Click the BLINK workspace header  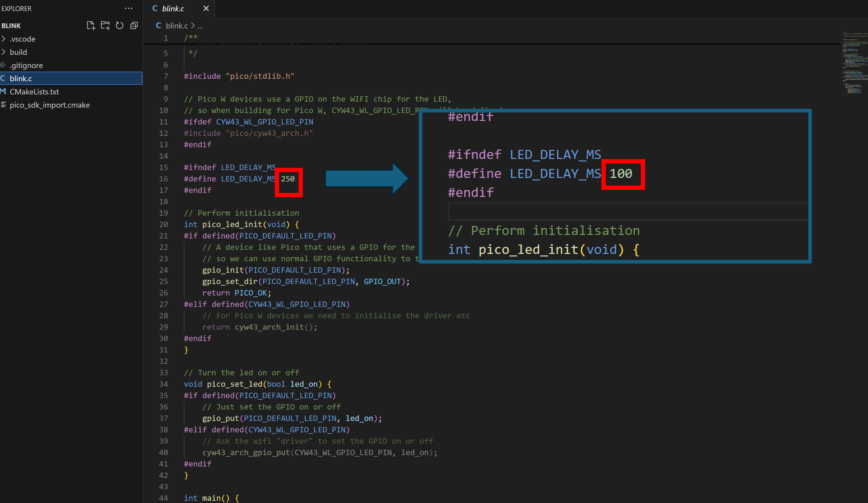pos(11,26)
